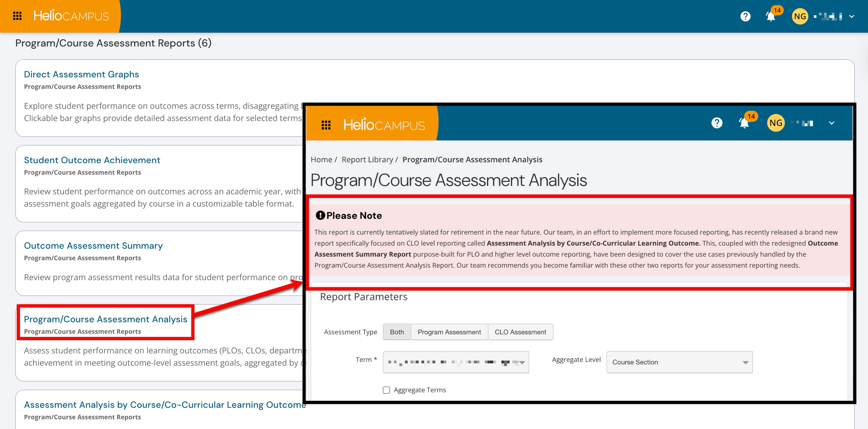This screenshot has height=429, width=868.
Task: Open the app grid menu in the inset report window
Action: coord(326,125)
